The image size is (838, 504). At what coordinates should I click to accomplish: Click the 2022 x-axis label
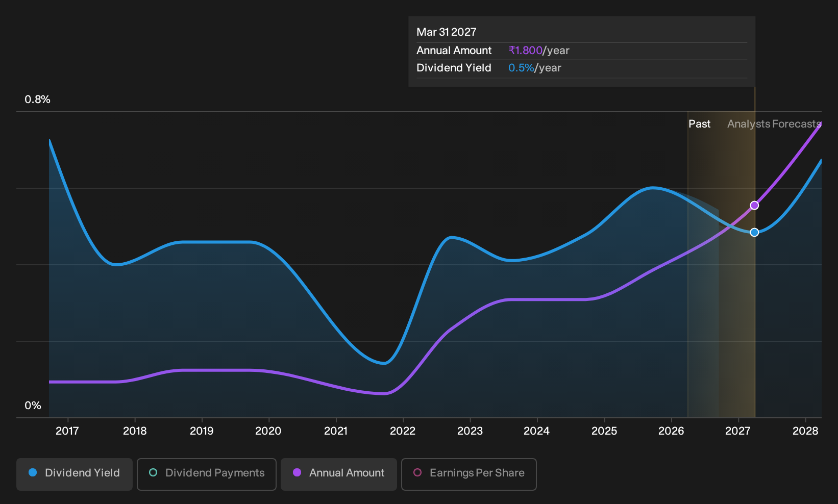pos(403,431)
